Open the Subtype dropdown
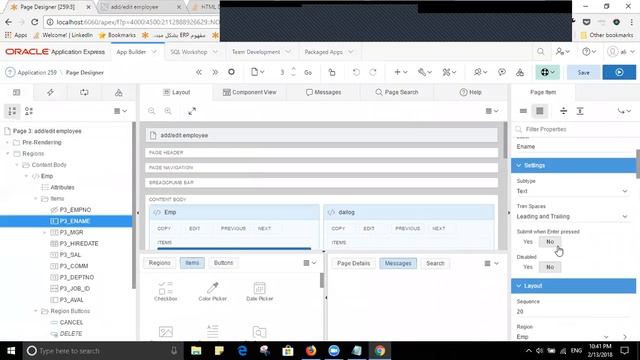The image size is (640, 360). [573, 191]
